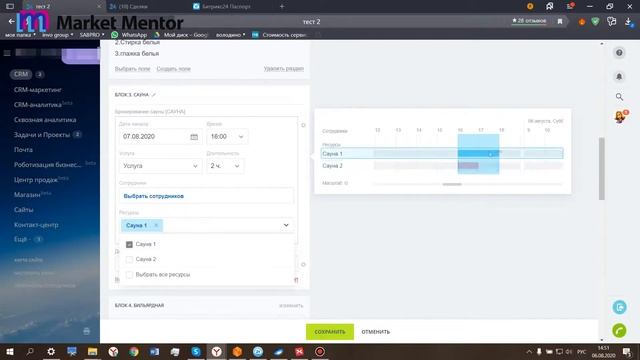Click Выбрать сотрудников link
This screenshot has height=360, width=640.
pos(153,196)
